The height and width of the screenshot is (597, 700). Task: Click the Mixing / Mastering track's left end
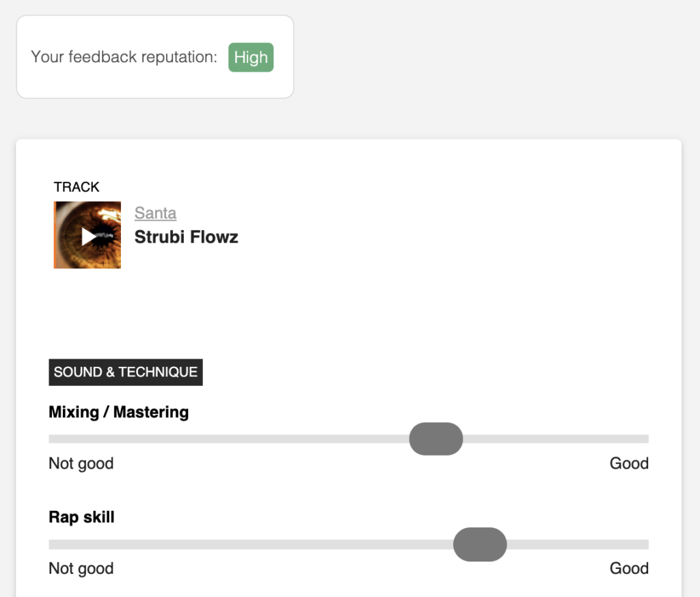[52, 439]
